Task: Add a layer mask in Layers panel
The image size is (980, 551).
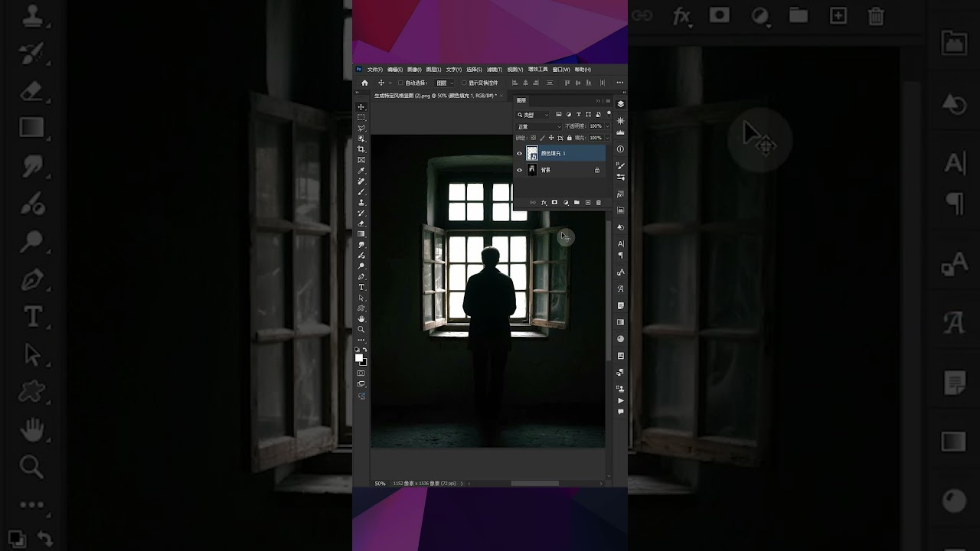Action: [554, 203]
